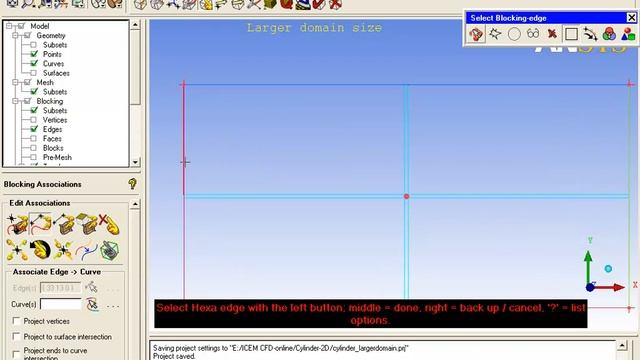The height and width of the screenshot is (360, 640).
Task: Click the Curve(s) input field
Action: 61,304
